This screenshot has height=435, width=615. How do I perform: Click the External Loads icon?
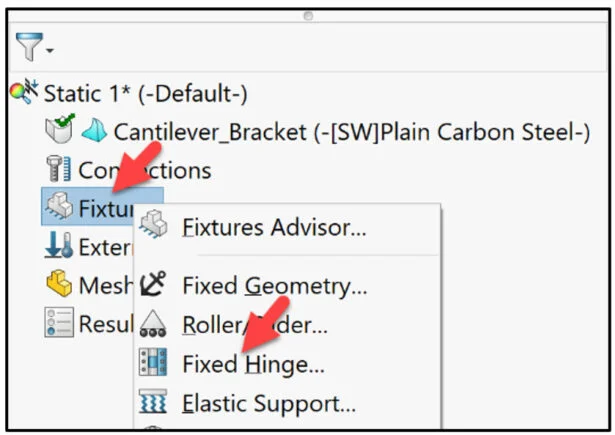pyautogui.click(x=58, y=246)
